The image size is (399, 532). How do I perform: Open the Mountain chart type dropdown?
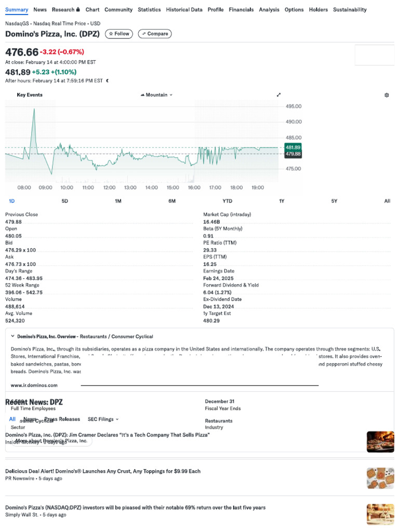tap(171, 95)
